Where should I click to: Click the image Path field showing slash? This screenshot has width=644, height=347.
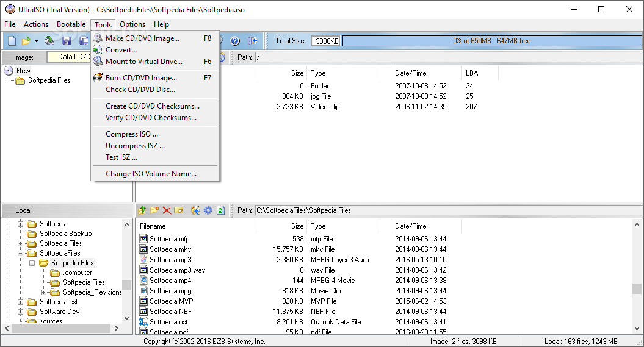(449, 57)
